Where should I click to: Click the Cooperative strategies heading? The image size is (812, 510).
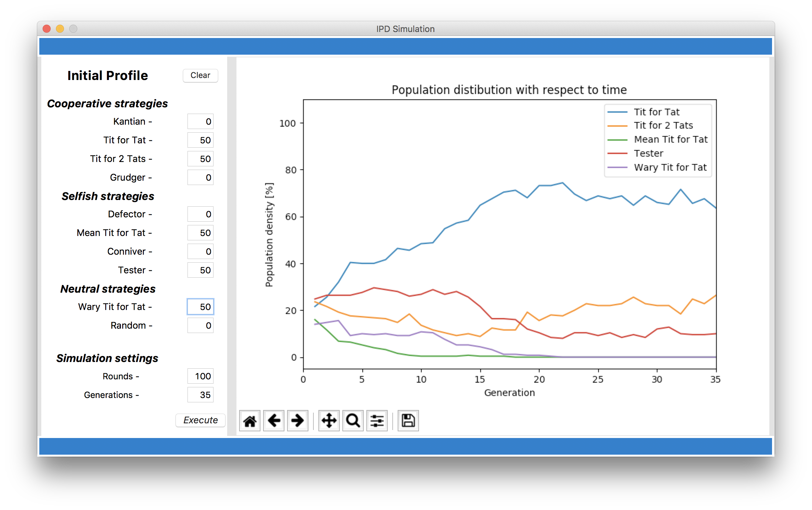pos(107,104)
